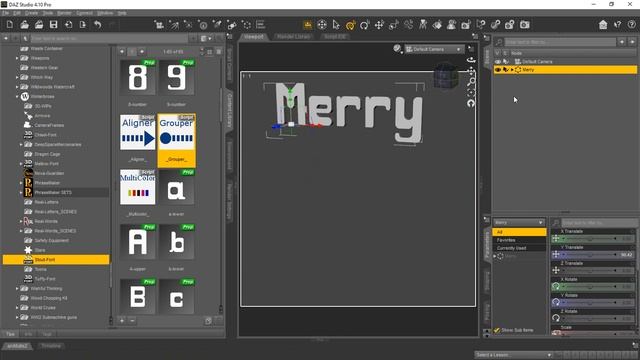Select the highlighted ActivePose tool
Viewport: 640px width, 360px height.
[350, 25]
